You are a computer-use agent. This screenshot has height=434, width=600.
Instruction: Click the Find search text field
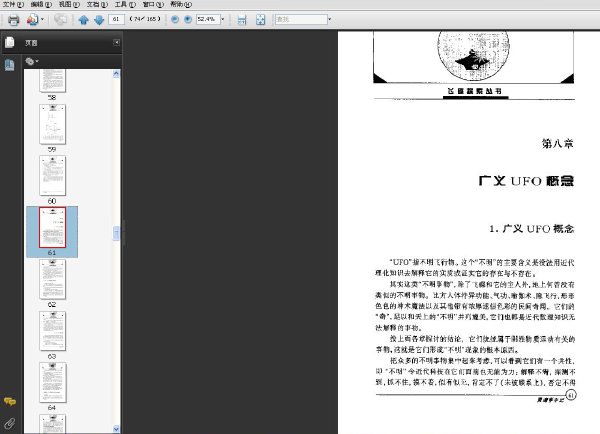tap(301, 19)
